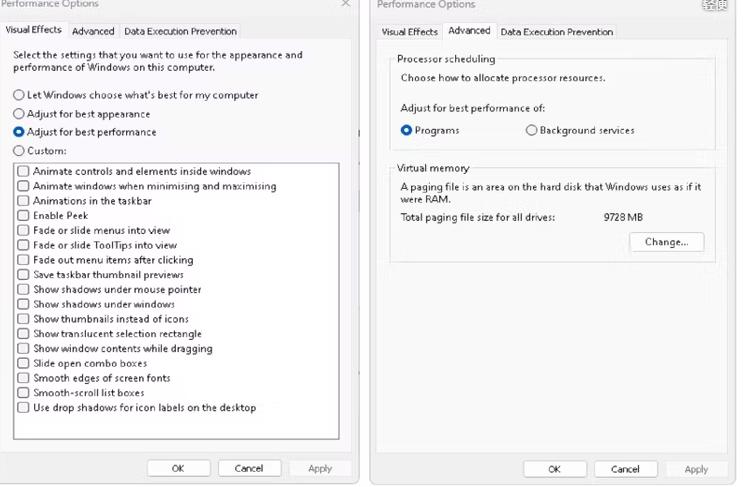Switch to Visual Effects tab in right window
The height and width of the screenshot is (487, 750).
tap(409, 32)
